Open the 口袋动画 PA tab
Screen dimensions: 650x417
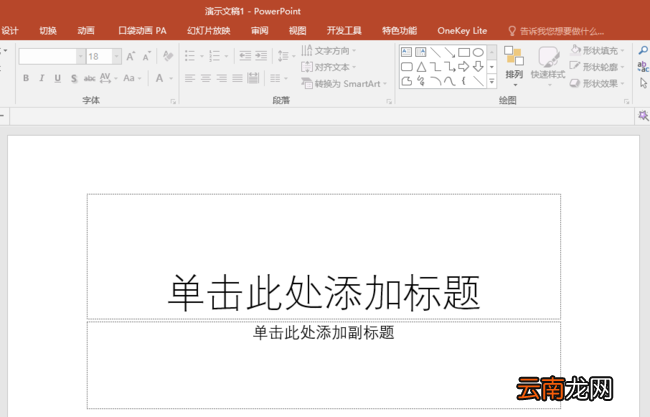[x=142, y=31]
